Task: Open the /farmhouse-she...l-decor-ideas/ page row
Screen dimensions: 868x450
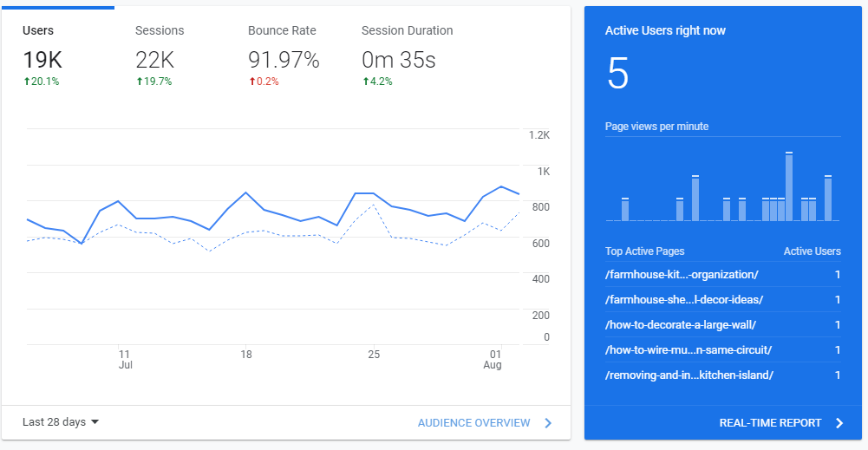Action: click(x=684, y=300)
